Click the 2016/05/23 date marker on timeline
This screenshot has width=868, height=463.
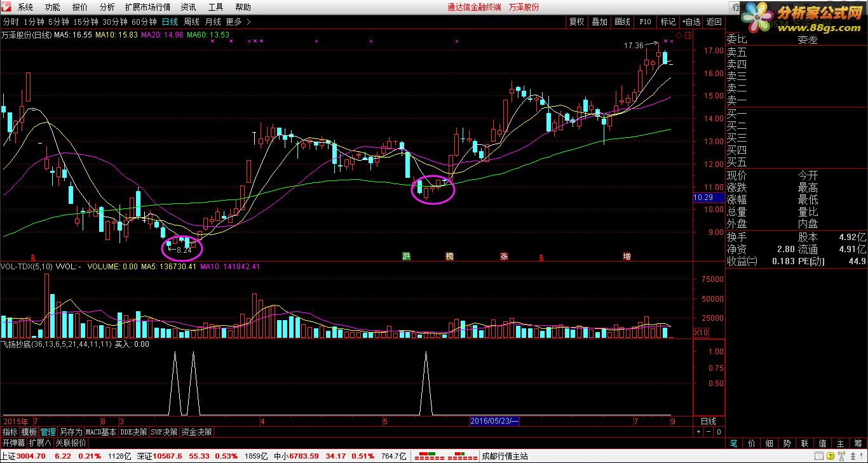click(x=495, y=421)
